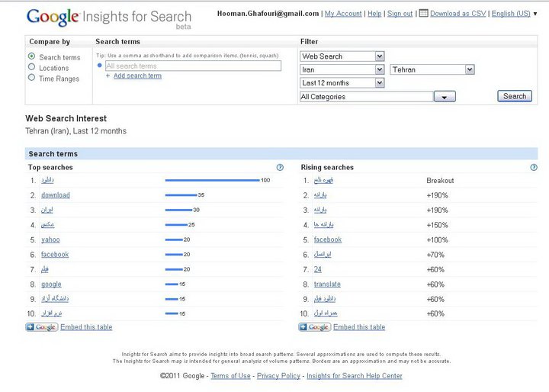Click the CSV table icon in header
This screenshot has height=392, width=549.
(x=423, y=13)
